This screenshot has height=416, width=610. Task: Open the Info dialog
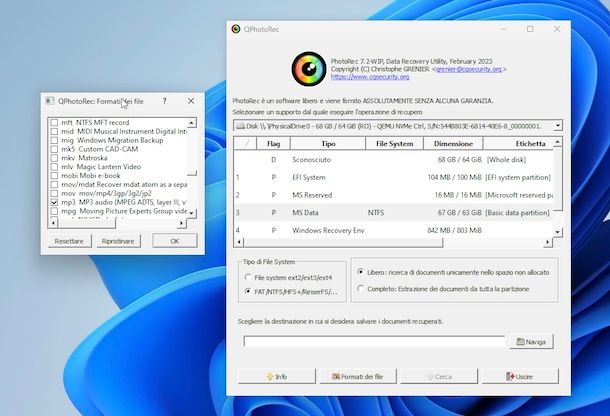point(276,376)
